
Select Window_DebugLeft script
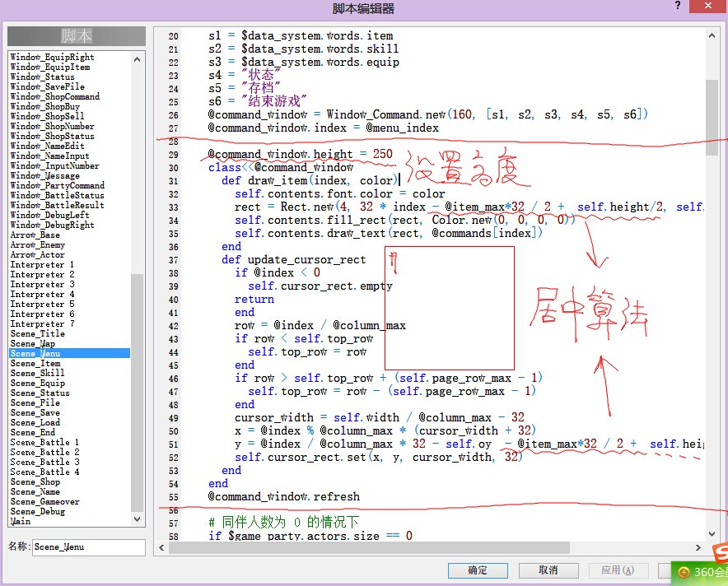(x=49, y=215)
